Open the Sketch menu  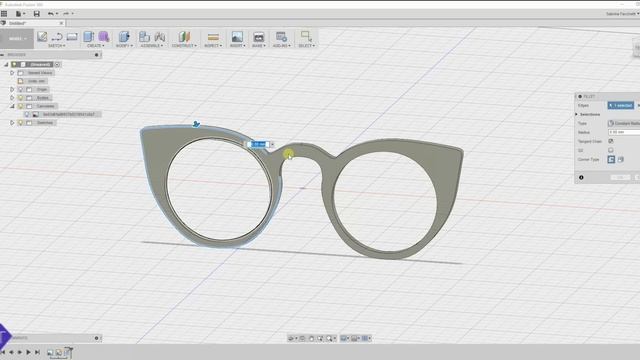click(x=56, y=46)
